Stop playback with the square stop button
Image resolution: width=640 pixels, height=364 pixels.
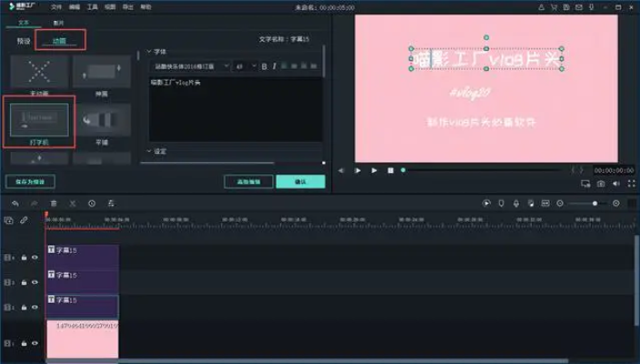(390, 170)
